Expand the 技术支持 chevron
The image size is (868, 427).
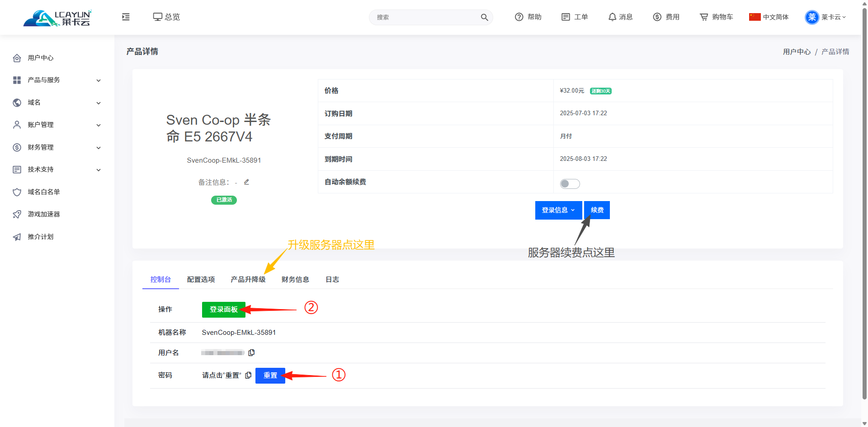(x=99, y=170)
